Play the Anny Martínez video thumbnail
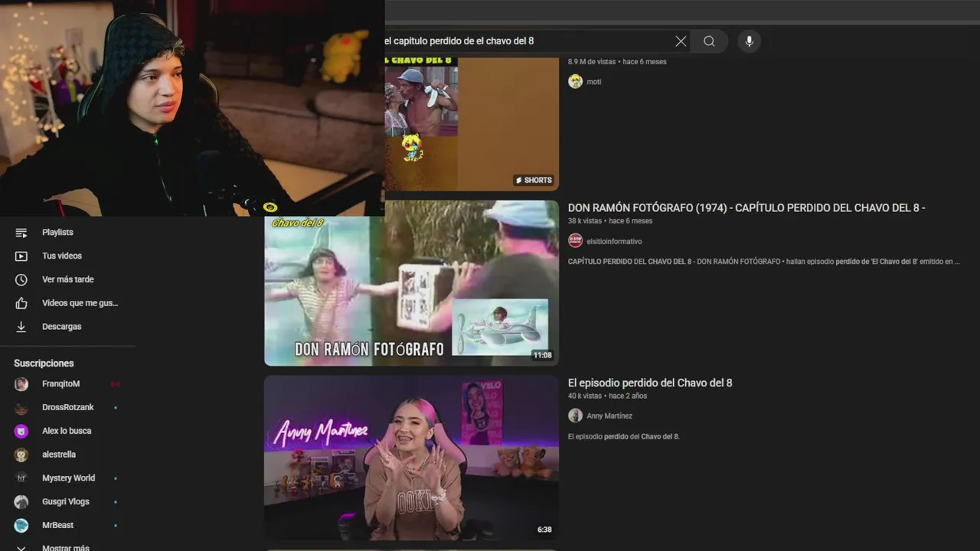The height and width of the screenshot is (551, 980). point(411,458)
